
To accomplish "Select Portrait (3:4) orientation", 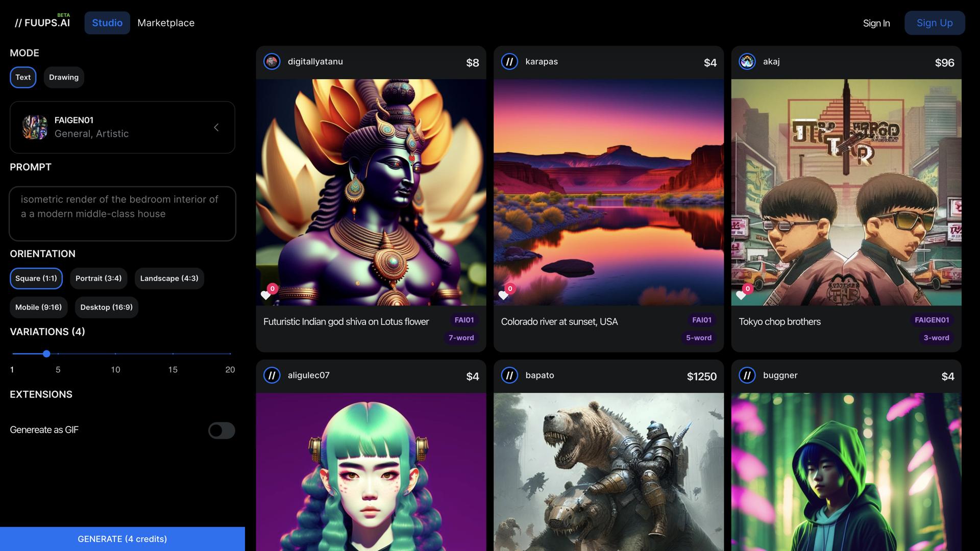I will point(99,279).
